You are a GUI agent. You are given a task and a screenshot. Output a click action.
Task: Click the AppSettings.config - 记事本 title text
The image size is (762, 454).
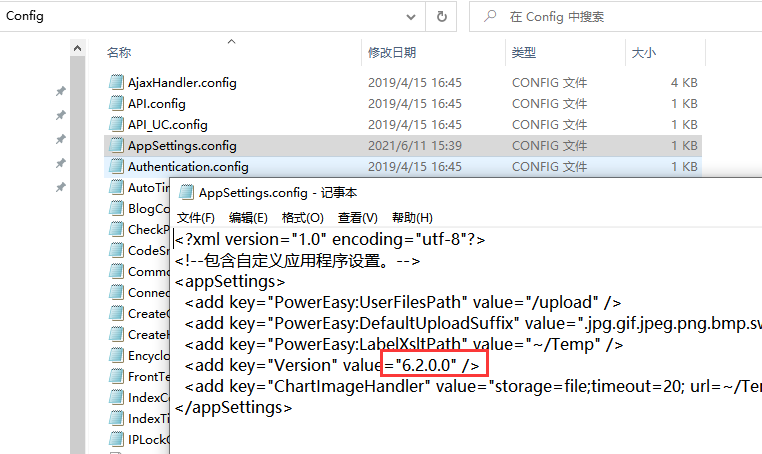(278, 192)
